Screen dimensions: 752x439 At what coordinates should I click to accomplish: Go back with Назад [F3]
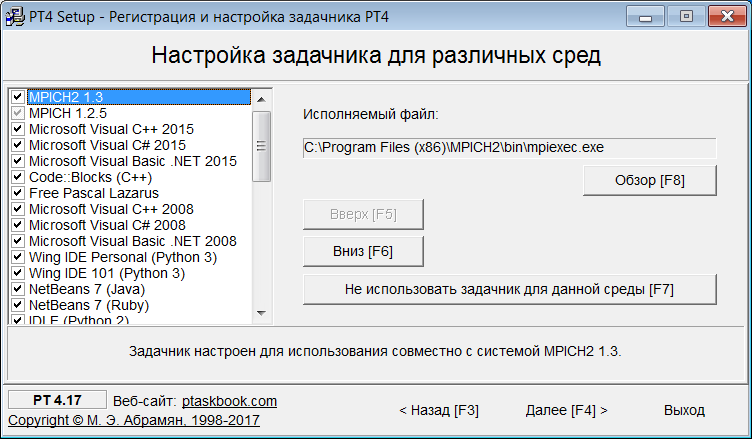pyautogui.click(x=439, y=410)
